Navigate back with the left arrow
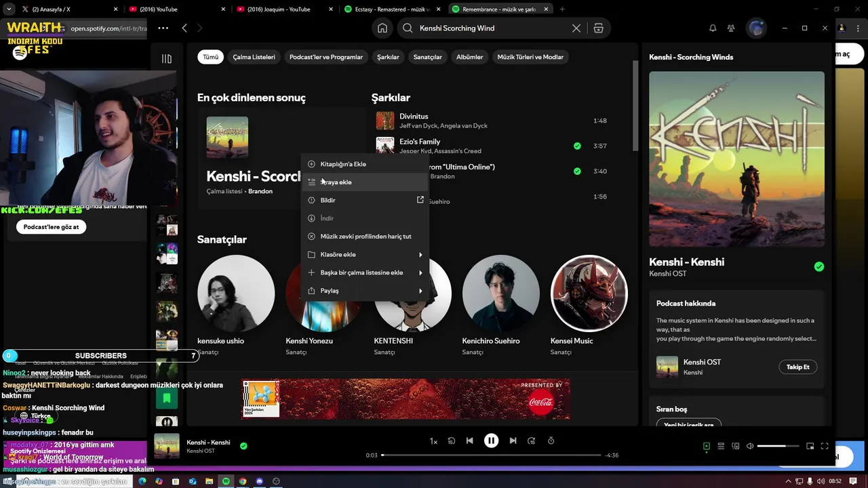Screen dimensions: 868x488 184,28
